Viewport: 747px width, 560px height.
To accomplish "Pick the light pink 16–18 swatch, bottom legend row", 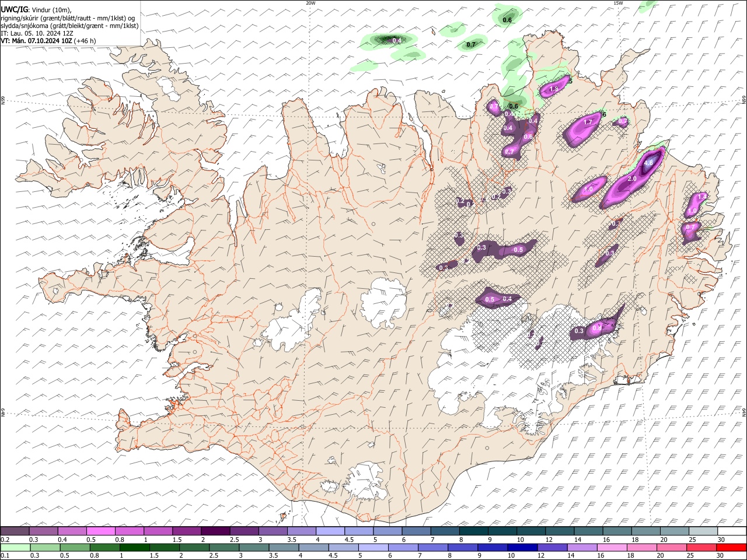I will [612, 547].
